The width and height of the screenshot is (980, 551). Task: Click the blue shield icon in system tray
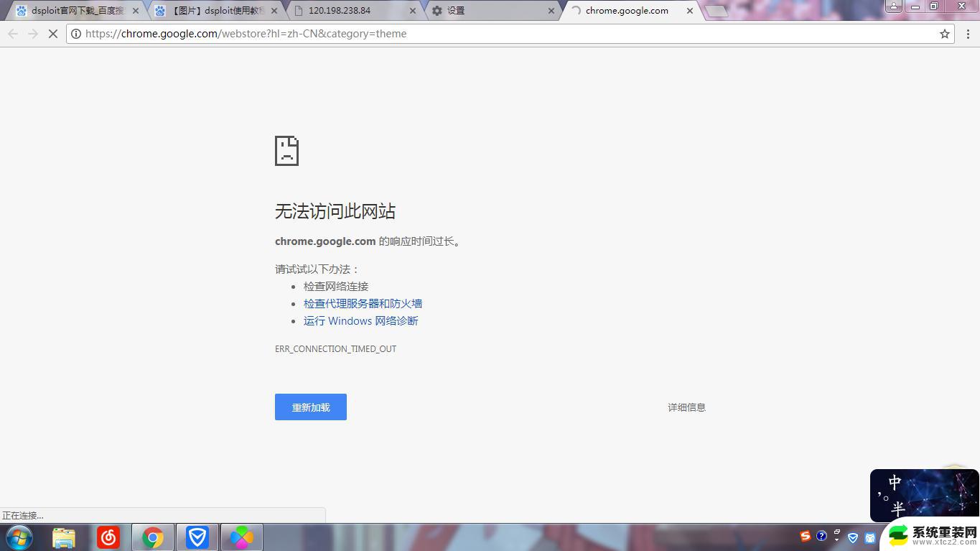pos(853,537)
